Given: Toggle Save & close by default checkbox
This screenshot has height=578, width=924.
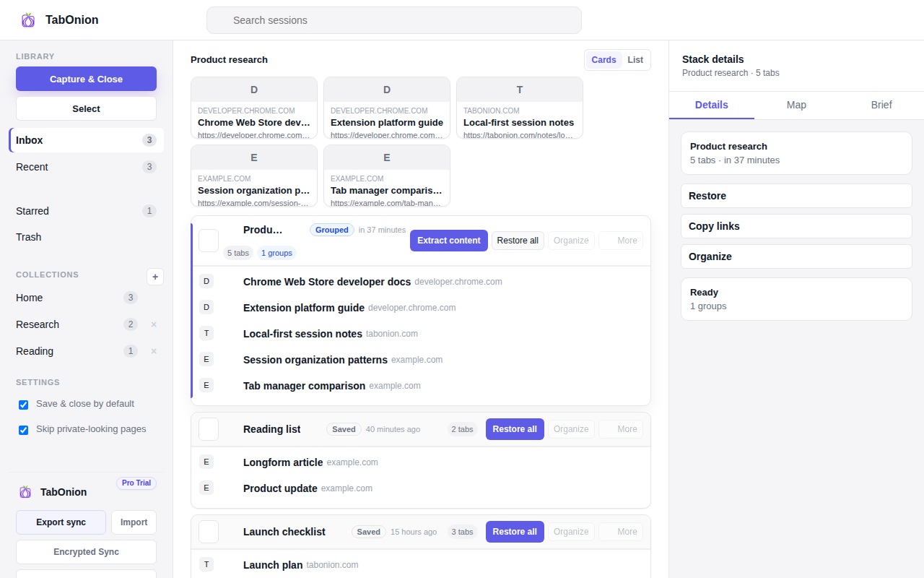Looking at the screenshot, I should click(x=24, y=405).
